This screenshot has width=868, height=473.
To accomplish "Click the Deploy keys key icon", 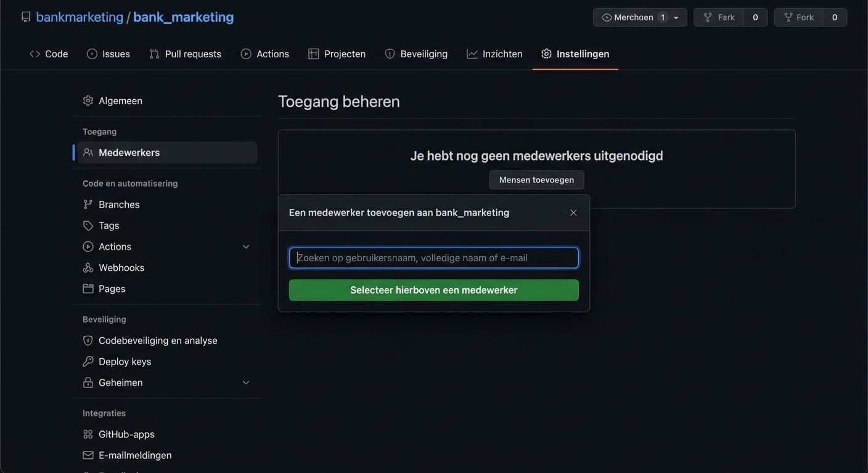I will click(88, 362).
